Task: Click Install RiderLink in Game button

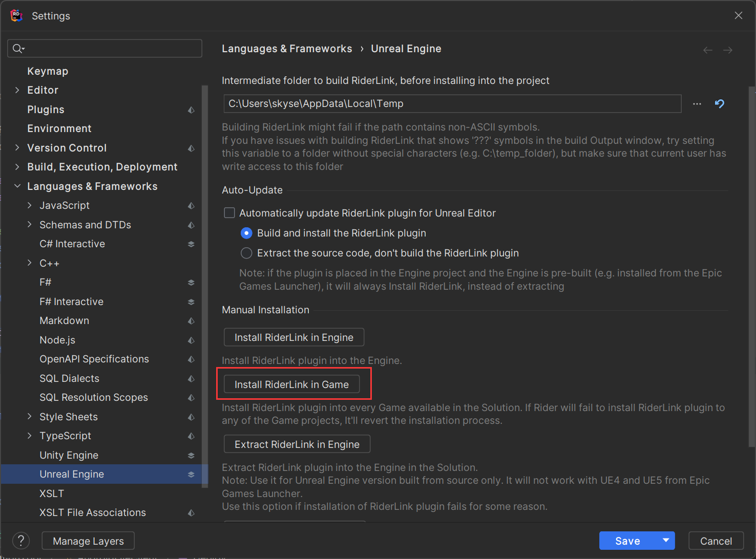Action: pos(292,384)
